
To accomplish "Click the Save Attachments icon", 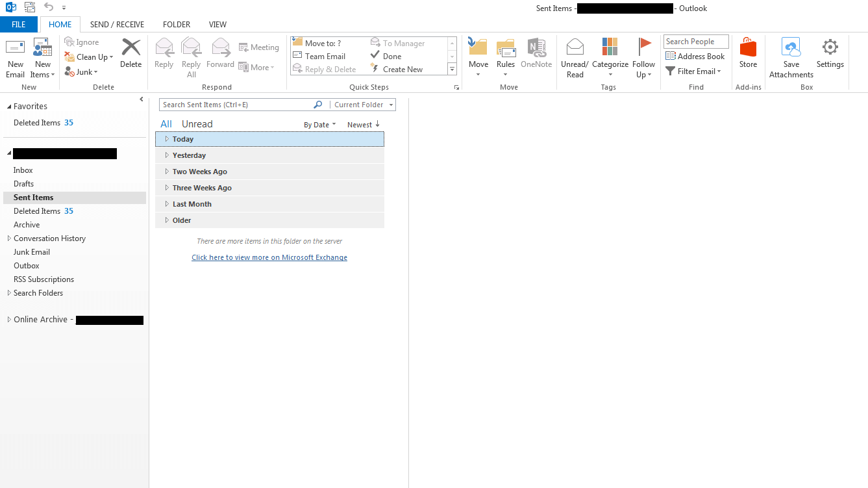I will (x=791, y=55).
